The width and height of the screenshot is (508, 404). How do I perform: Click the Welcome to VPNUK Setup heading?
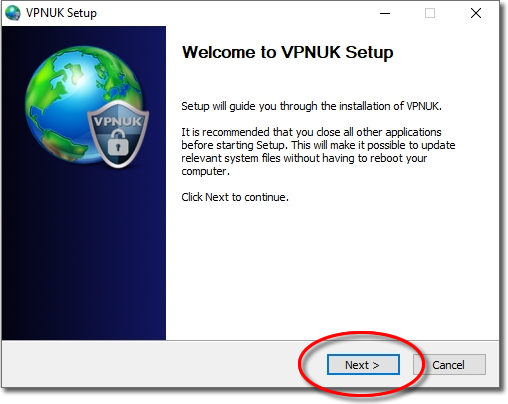(x=287, y=53)
